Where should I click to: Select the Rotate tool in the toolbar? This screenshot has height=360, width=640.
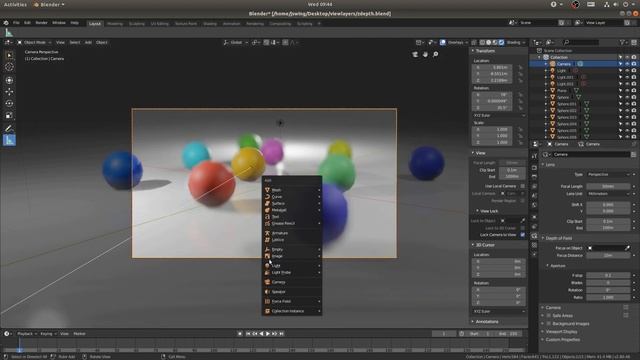coord(9,104)
